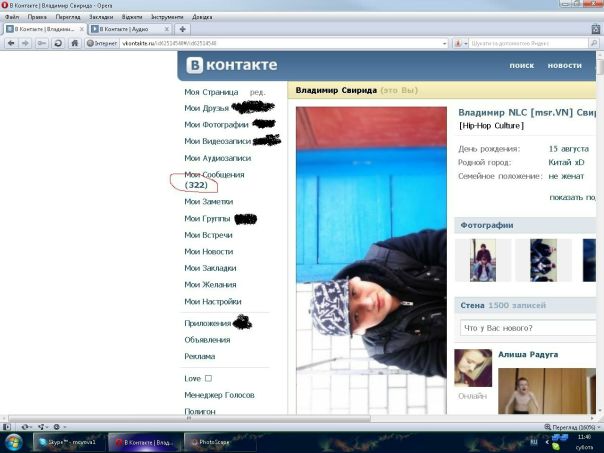604x453 pixels.
Task: Open Мои Встречи
Action: pos(208,235)
